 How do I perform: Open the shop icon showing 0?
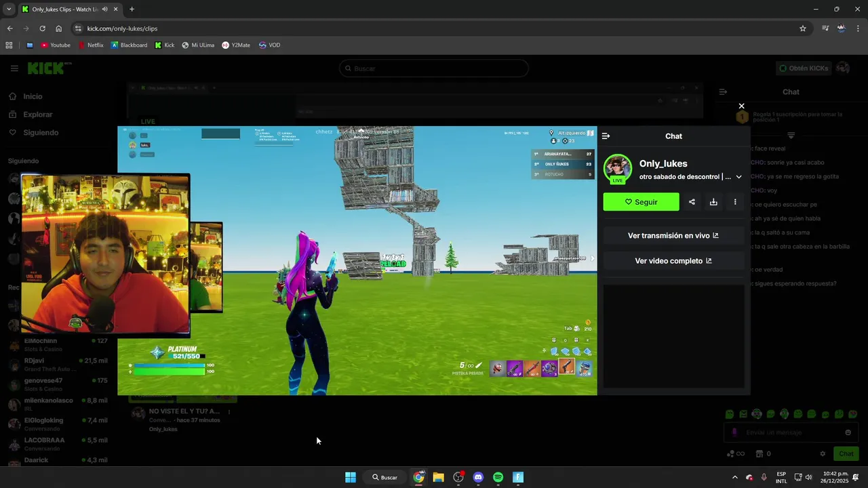pos(764,454)
